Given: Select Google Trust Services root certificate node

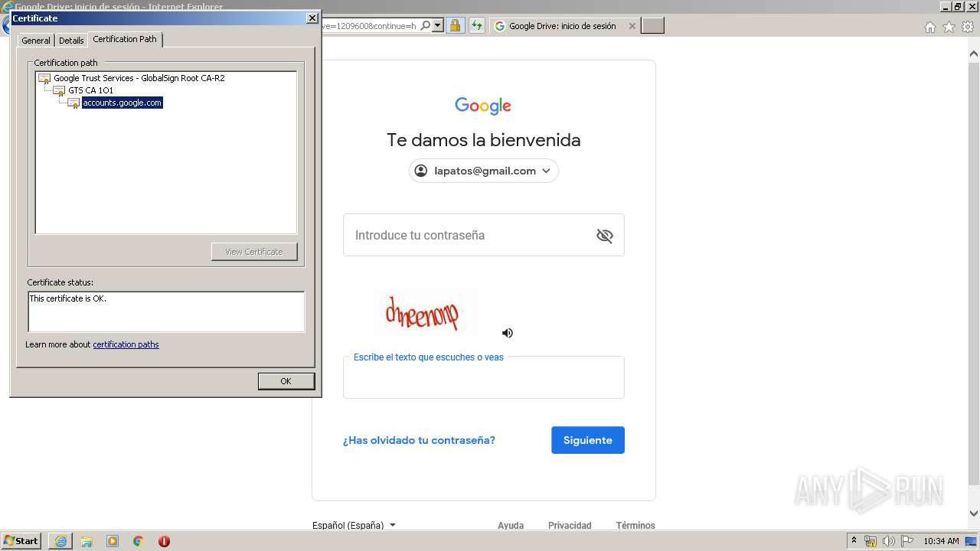Looking at the screenshot, I should 139,78.
